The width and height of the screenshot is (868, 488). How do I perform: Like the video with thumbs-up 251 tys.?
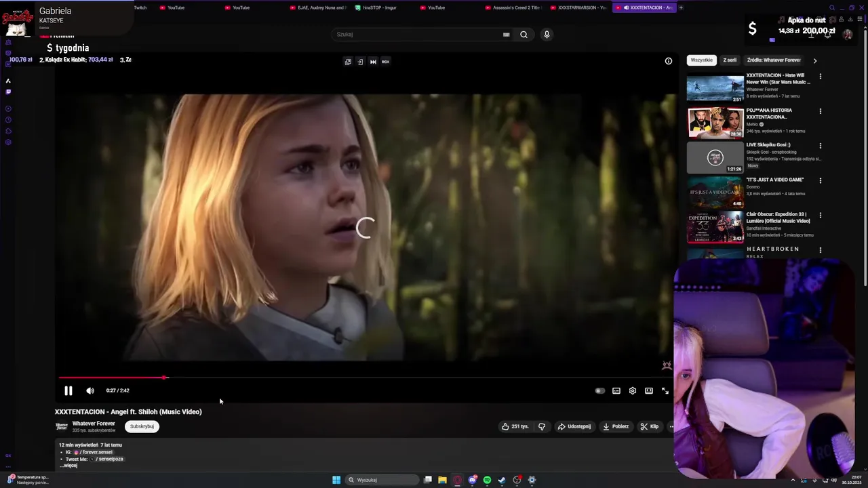click(x=515, y=426)
